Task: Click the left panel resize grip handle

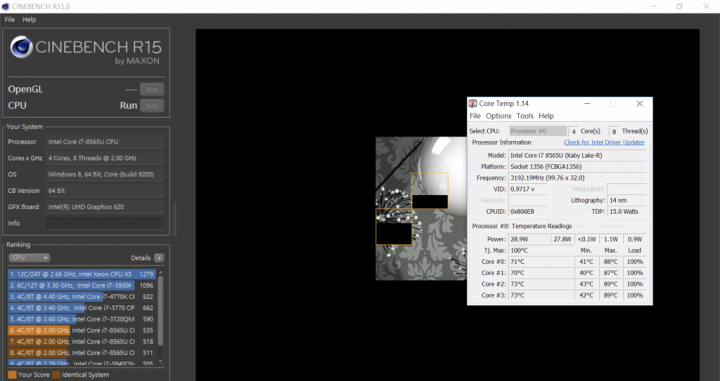Action: click(x=174, y=219)
